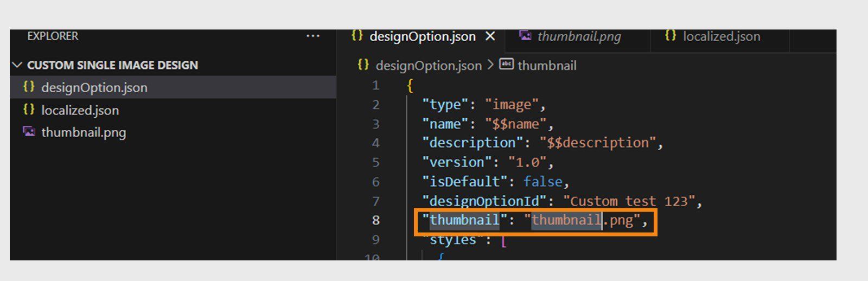Click the "isDefault" false value

543,182
